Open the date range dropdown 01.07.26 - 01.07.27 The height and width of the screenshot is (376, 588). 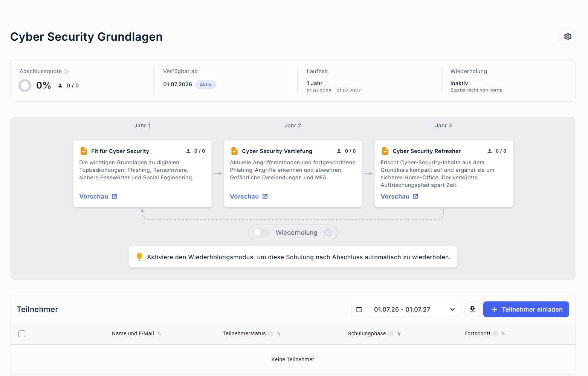click(406, 309)
